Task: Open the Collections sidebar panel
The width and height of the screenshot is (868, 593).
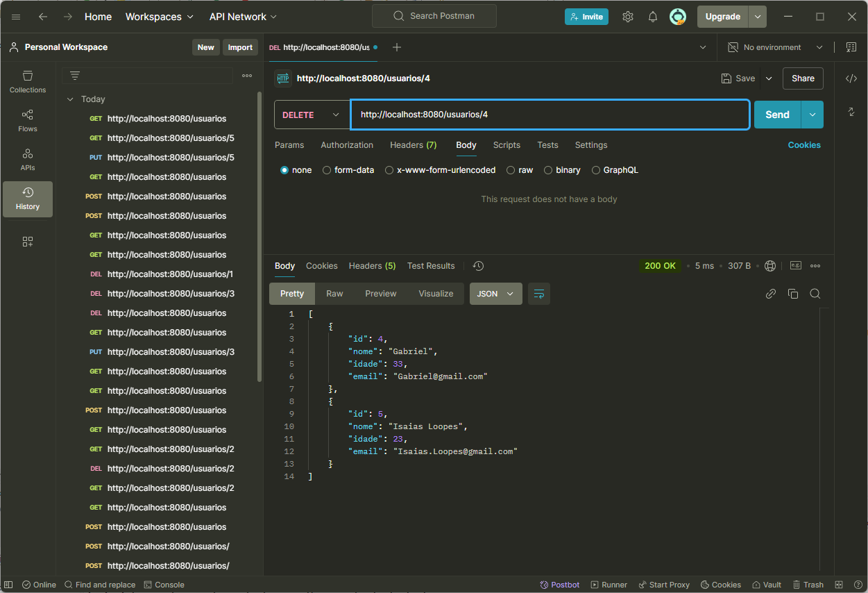Action: (x=28, y=81)
